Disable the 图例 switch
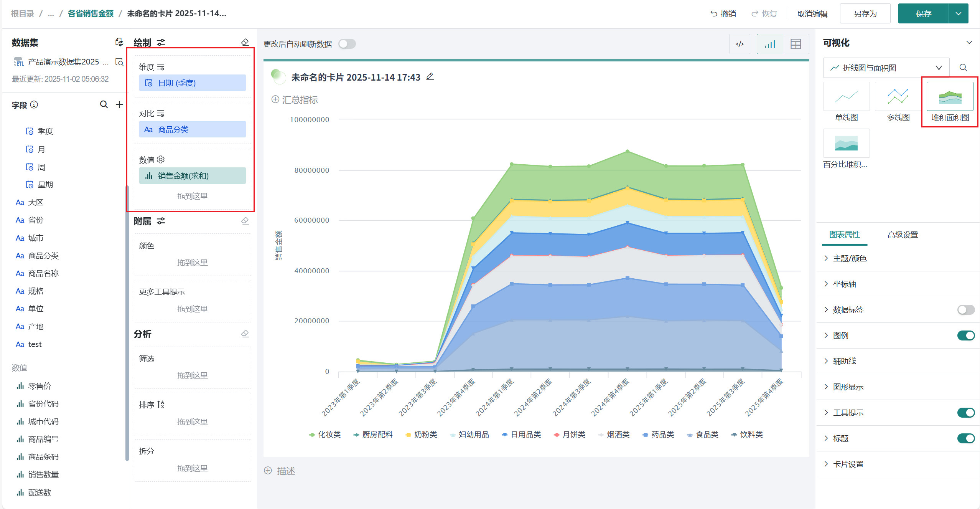 (965, 335)
